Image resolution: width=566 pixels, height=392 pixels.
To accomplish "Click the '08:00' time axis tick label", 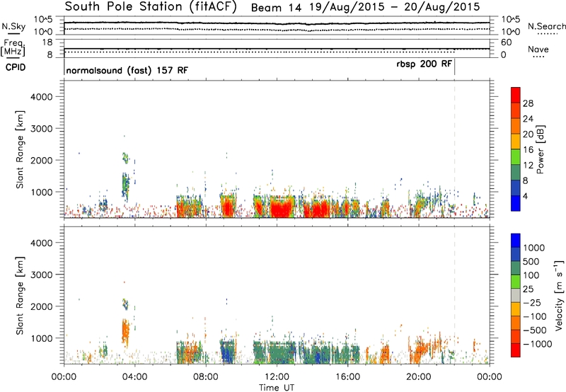I will coord(206,377).
